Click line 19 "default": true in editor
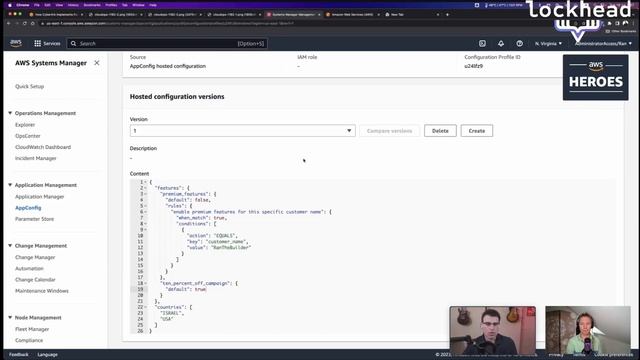This screenshot has width=640, height=360. pos(186,289)
